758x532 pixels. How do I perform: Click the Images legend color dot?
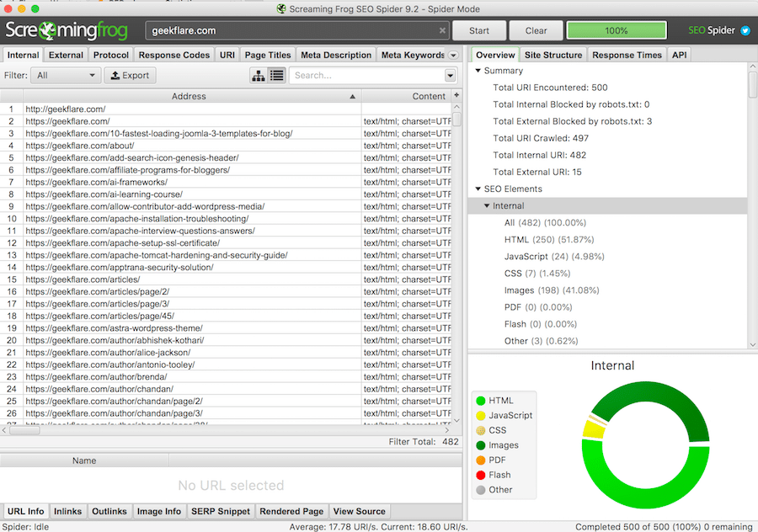481,445
